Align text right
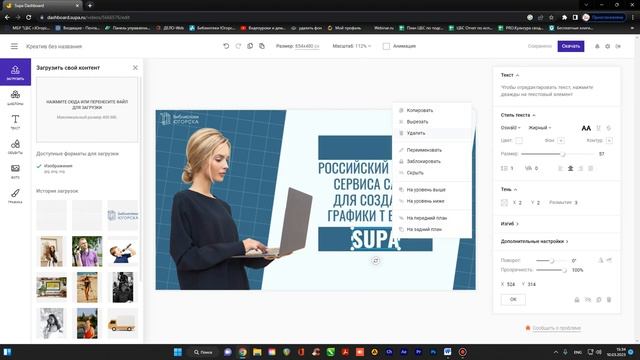This screenshot has width=640, height=360. (x=580, y=168)
